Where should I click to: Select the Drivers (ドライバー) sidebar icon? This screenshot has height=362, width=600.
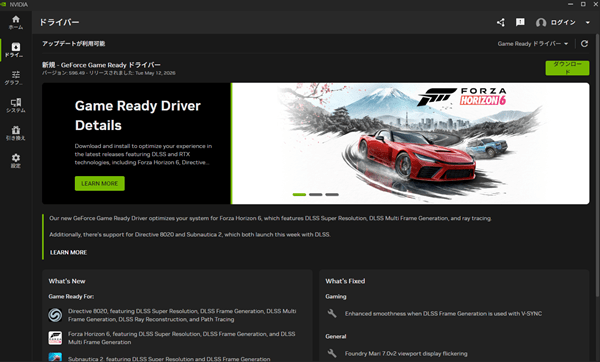[x=16, y=50]
